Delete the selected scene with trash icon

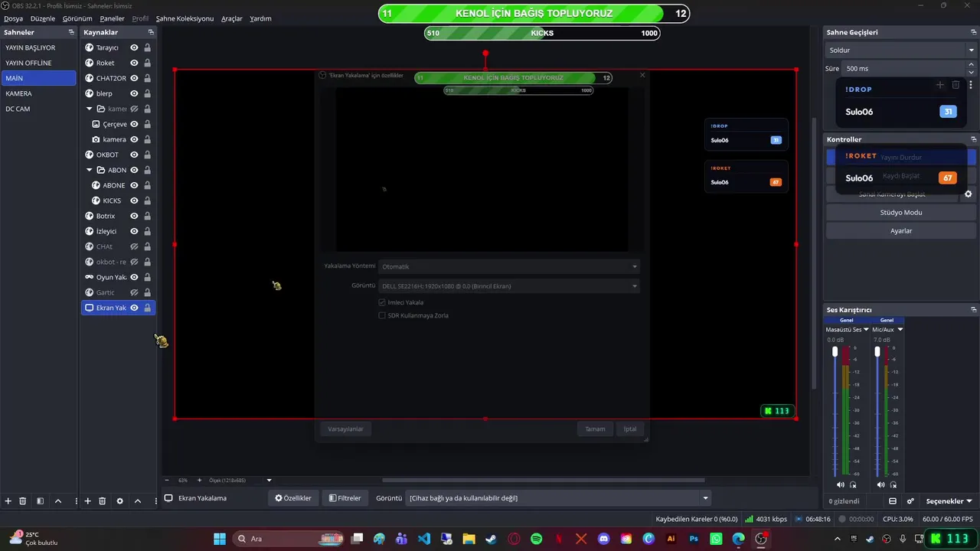pos(23,501)
